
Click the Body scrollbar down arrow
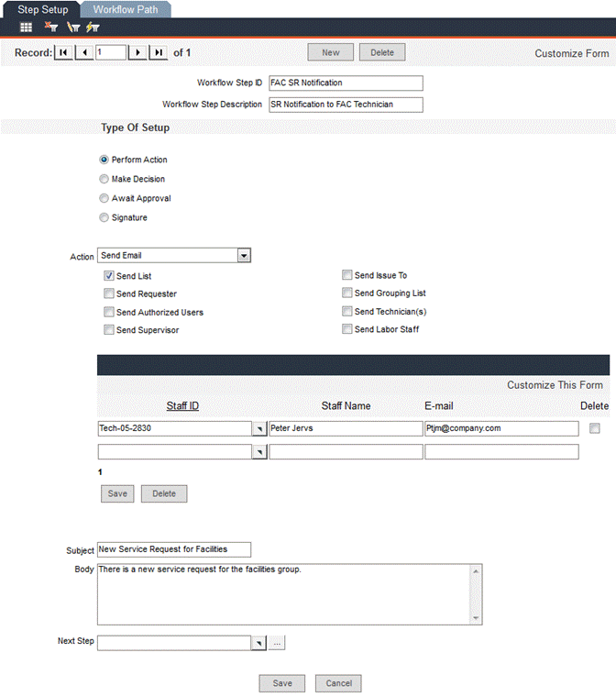tap(476, 618)
